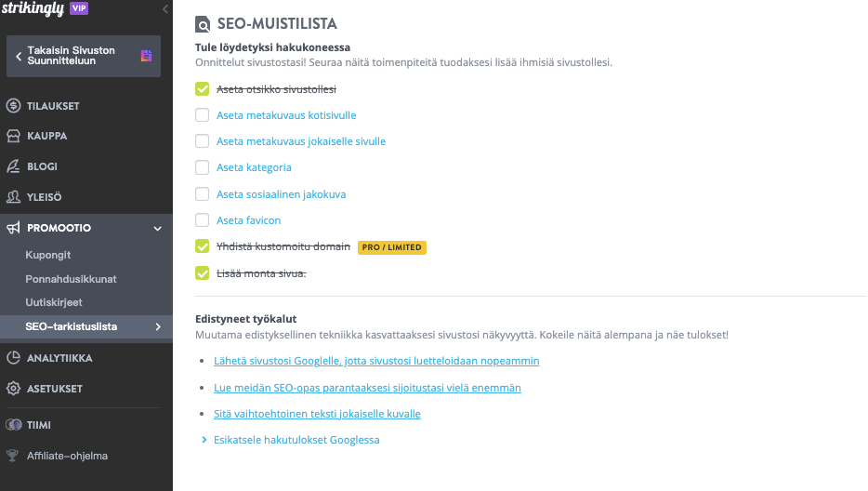This screenshot has width=868, height=491.
Task: Open Lue meidän SEO-opas link
Action: tap(368, 388)
